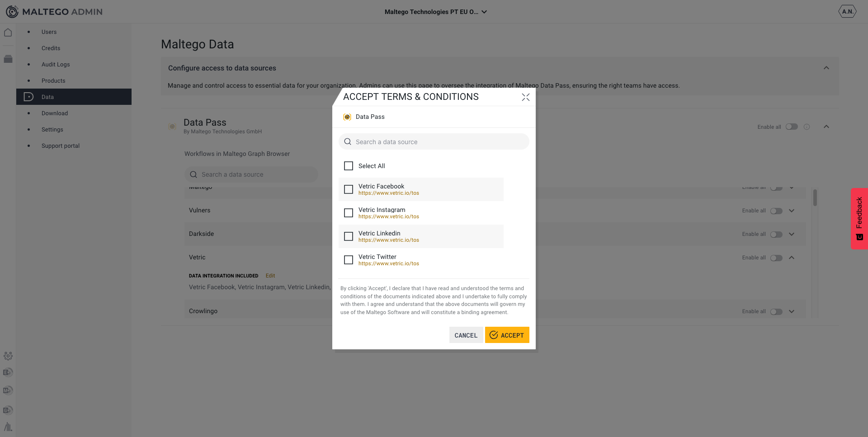Click Edit next to Data Integration Included
Viewport: 868px width, 437px height.
point(270,276)
